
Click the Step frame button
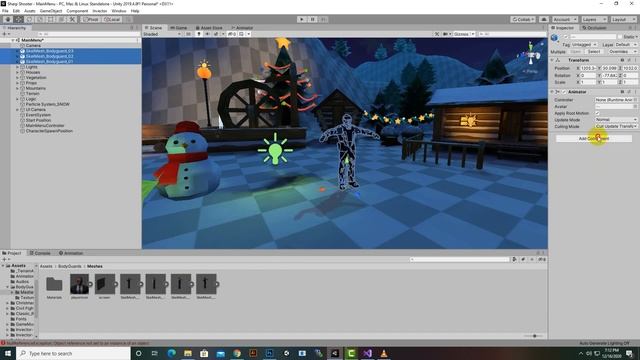tap(323, 19)
